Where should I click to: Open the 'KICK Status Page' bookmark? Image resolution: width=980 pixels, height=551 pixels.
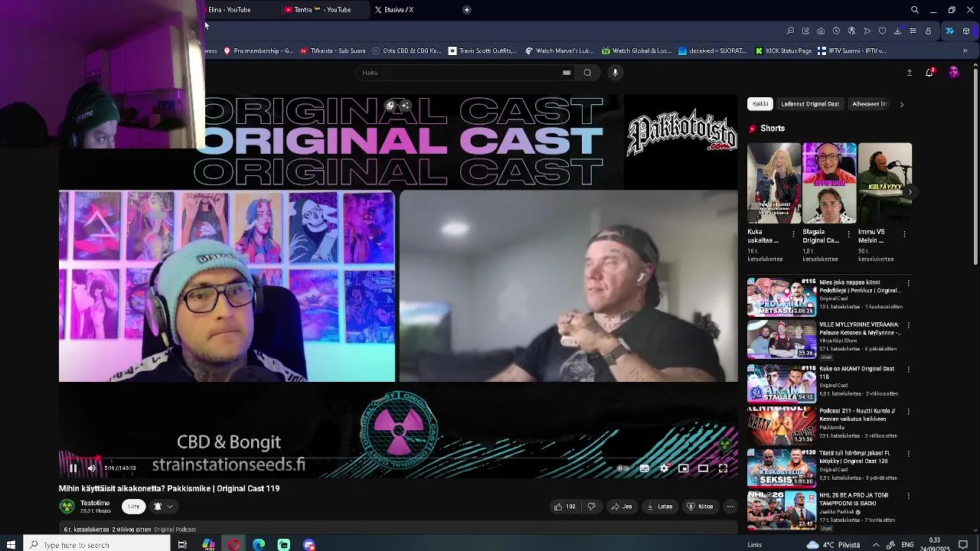point(782,51)
